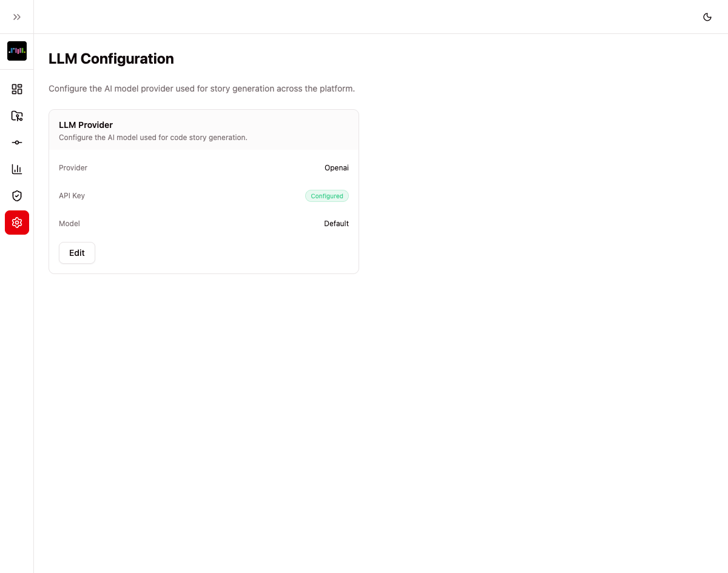Go to repositories folder-git icon
Viewport: 728px width, 573px height.
pos(17,116)
